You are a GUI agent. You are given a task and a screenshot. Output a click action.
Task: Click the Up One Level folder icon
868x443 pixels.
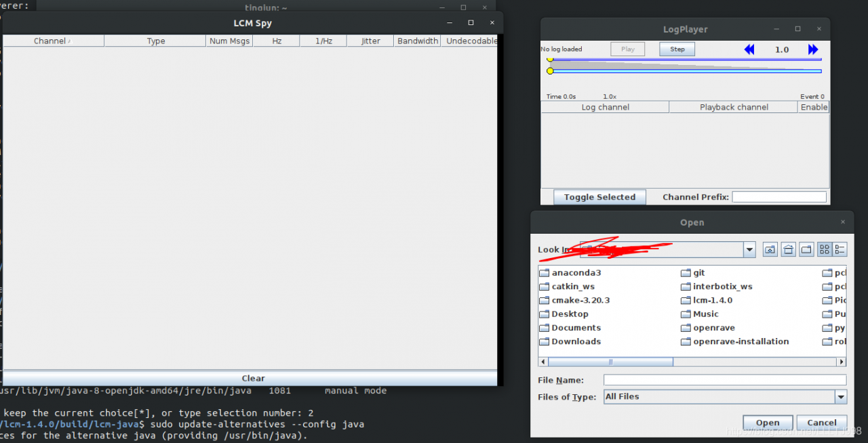click(x=770, y=250)
